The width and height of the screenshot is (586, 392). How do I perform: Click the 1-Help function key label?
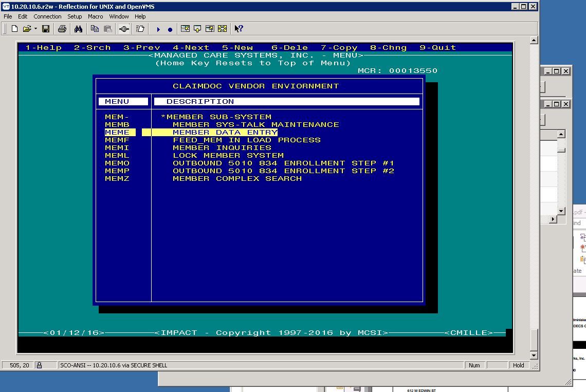pyautogui.click(x=43, y=47)
